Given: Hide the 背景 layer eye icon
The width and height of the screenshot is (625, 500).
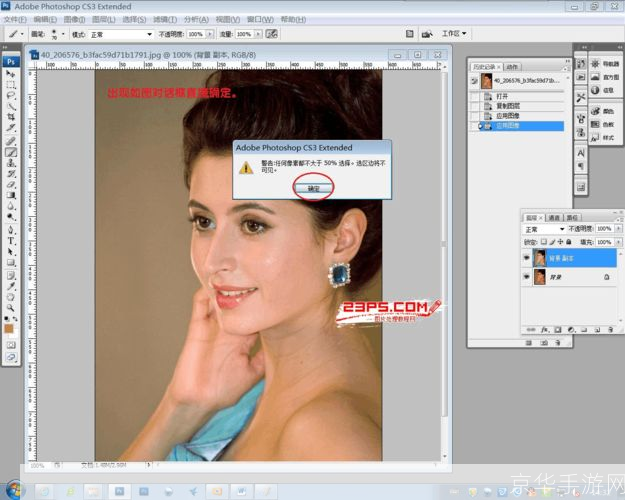Looking at the screenshot, I should (527, 277).
